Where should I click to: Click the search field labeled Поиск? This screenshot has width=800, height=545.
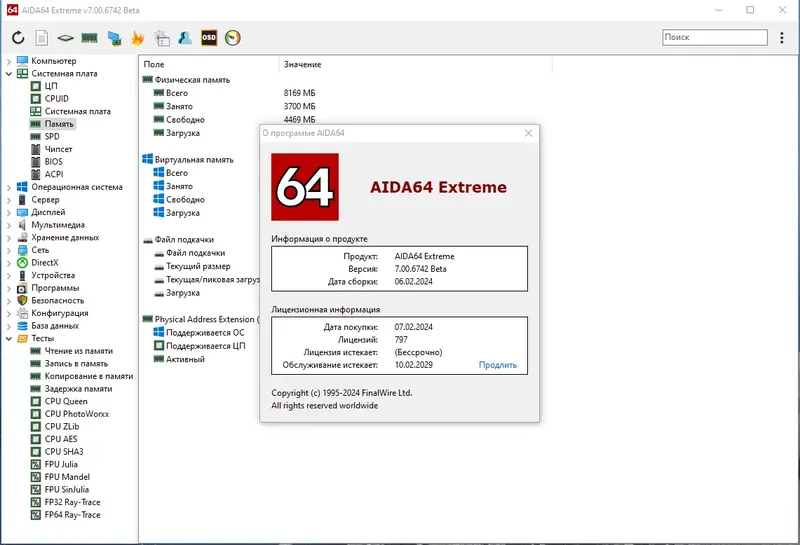pos(715,37)
